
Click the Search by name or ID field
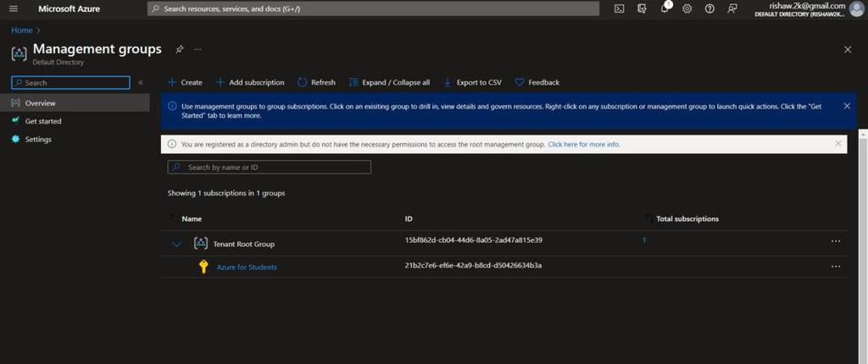269,167
